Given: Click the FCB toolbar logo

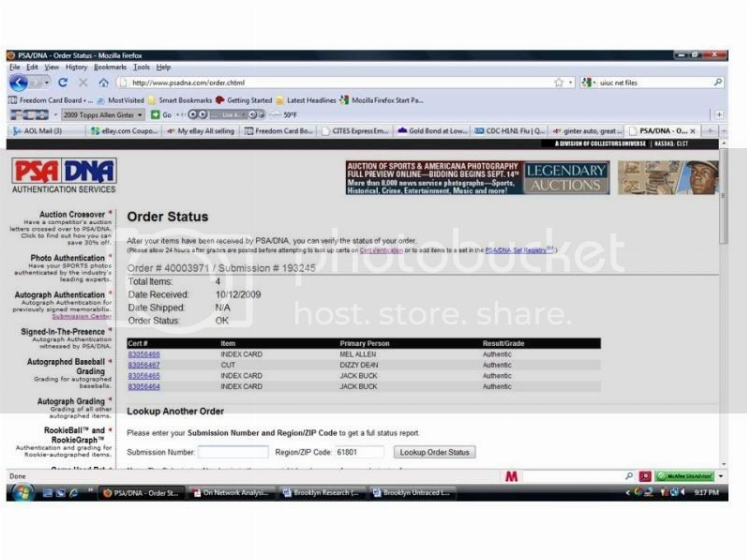Looking at the screenshot, I should [30, 115].
